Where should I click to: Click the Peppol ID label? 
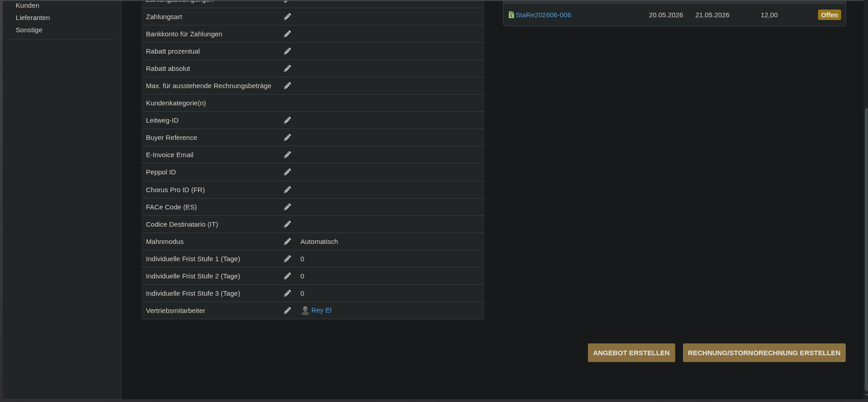click(161, 172)
